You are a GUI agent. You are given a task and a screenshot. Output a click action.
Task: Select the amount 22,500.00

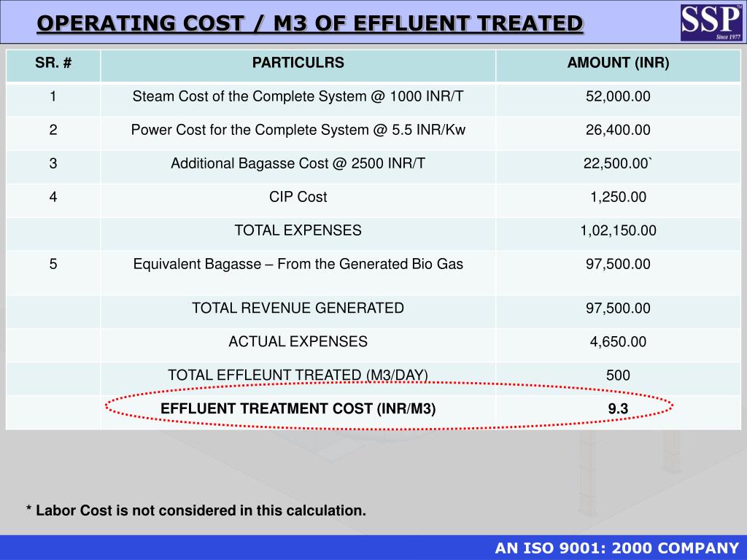[x=618, y=163]
